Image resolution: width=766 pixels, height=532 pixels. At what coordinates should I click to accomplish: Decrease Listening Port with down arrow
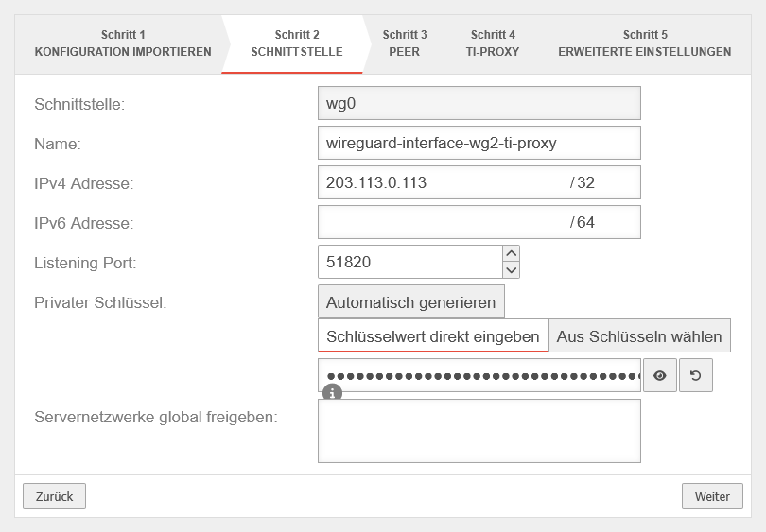tap(512, 270)
